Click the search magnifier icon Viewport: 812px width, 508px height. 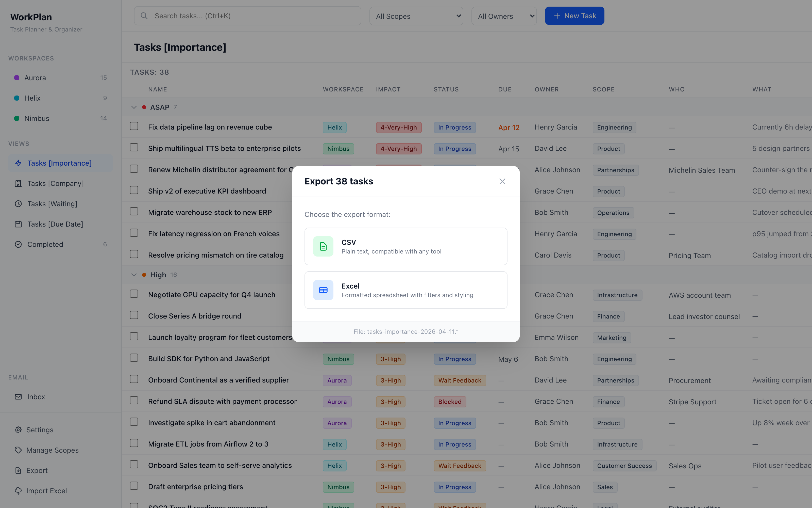point(144,16)
